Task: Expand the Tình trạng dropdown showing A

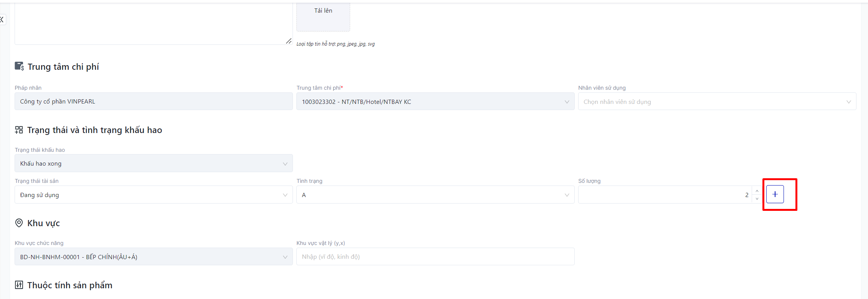Action: point(435,195)
